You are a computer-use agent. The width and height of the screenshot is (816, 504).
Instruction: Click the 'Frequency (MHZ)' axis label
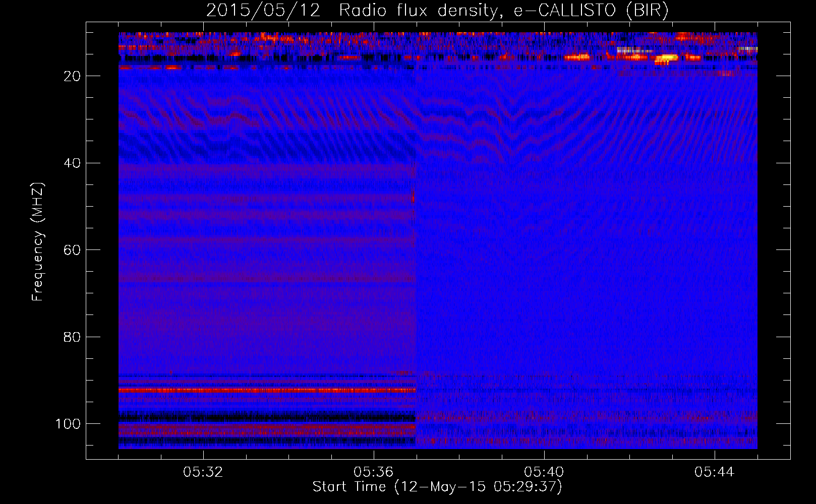38,242
